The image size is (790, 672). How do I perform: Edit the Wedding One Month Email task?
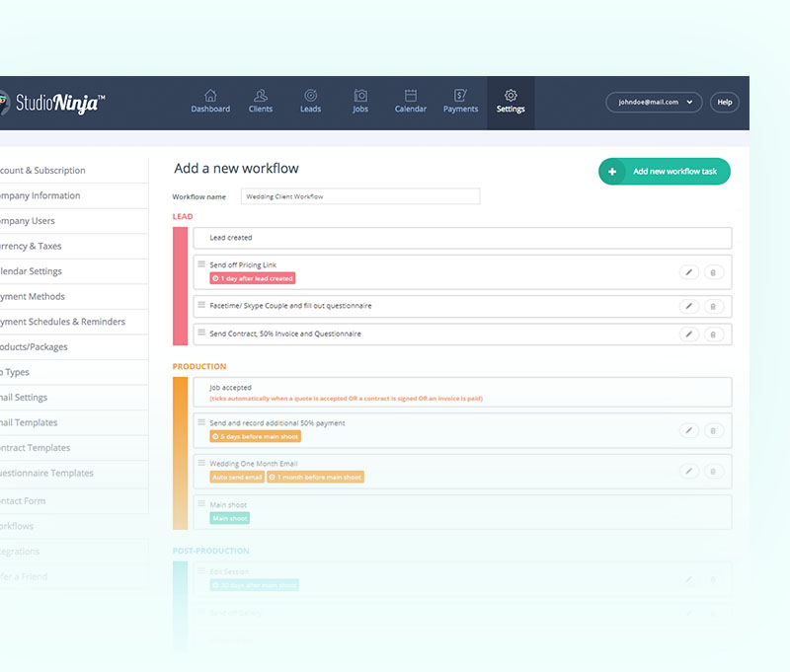(x=688, y=471)
